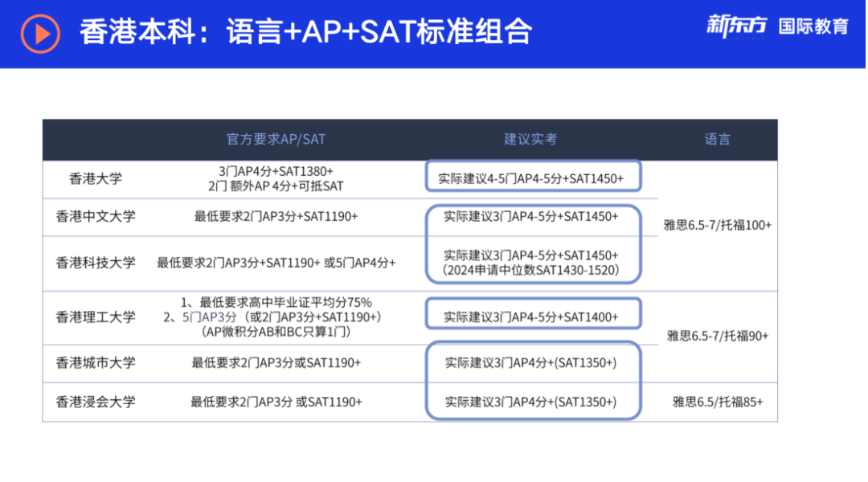Click 香港中文大学 suggestion 实际建议3门AP4-5分+SAT1450+

530,216
